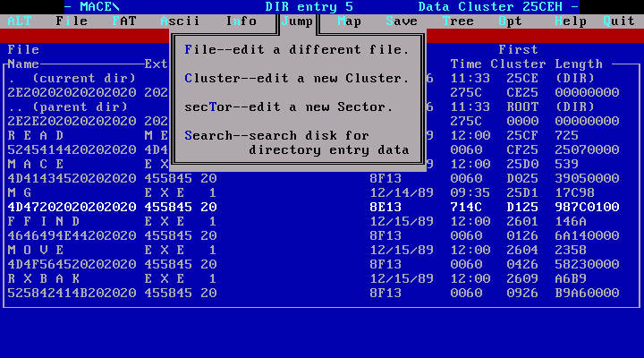Select the F F I N D file entry
Screen dimensions: 644x358
coord(44,222)
